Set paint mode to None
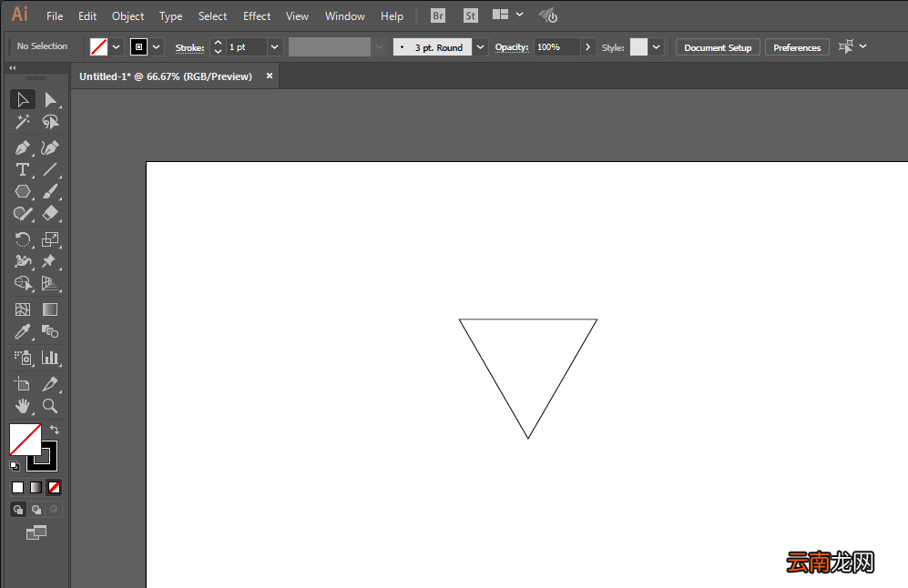Image resolution: width=908 pixels, height=588 pixels. click(54, 488)
